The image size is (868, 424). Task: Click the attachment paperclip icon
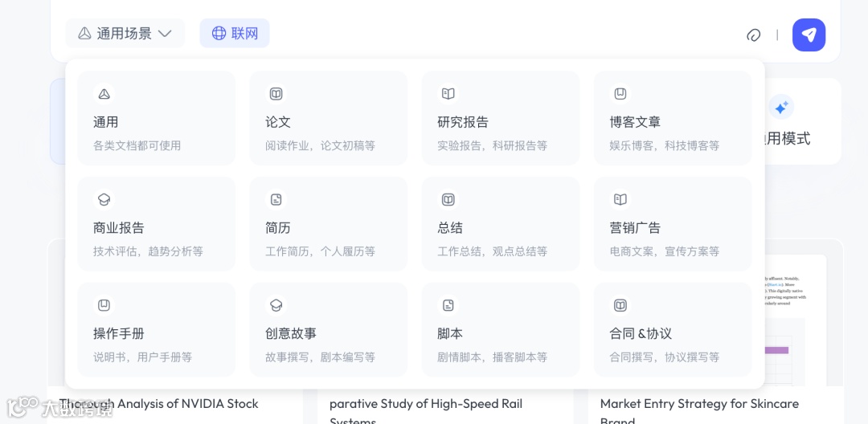[753, 35]
